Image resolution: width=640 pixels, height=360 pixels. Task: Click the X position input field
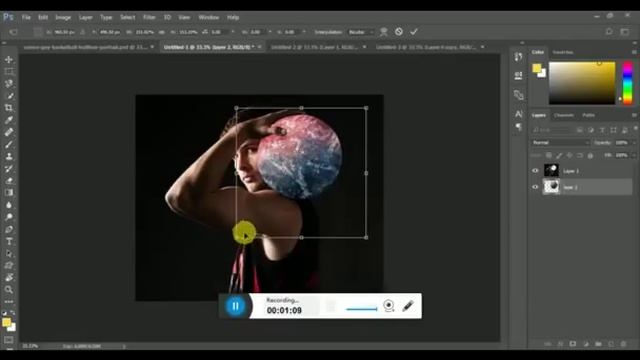pos(64,32)
